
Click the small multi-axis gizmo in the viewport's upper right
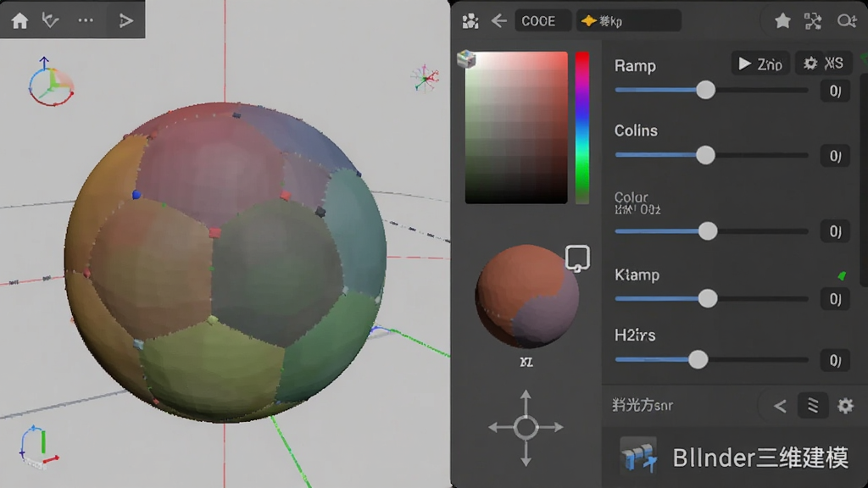(x=425, y=78)
